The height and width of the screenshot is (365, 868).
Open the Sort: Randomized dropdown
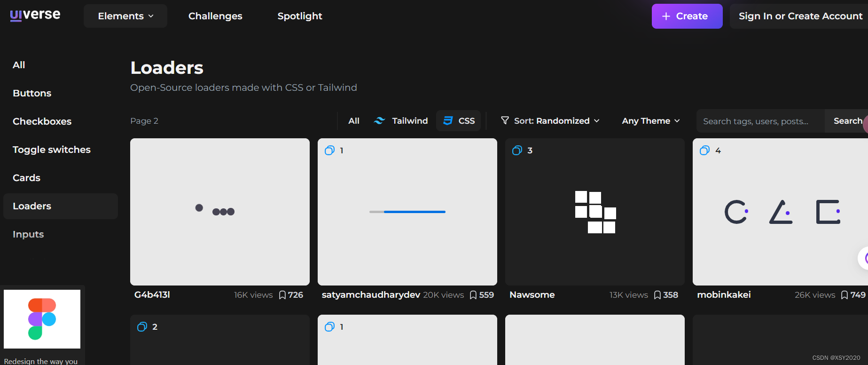(550, 121)
